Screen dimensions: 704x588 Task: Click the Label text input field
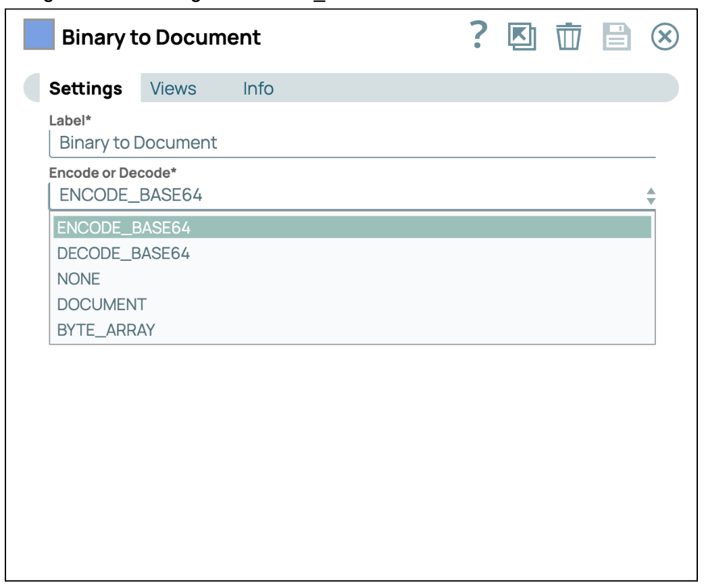(x=351, y=143)
